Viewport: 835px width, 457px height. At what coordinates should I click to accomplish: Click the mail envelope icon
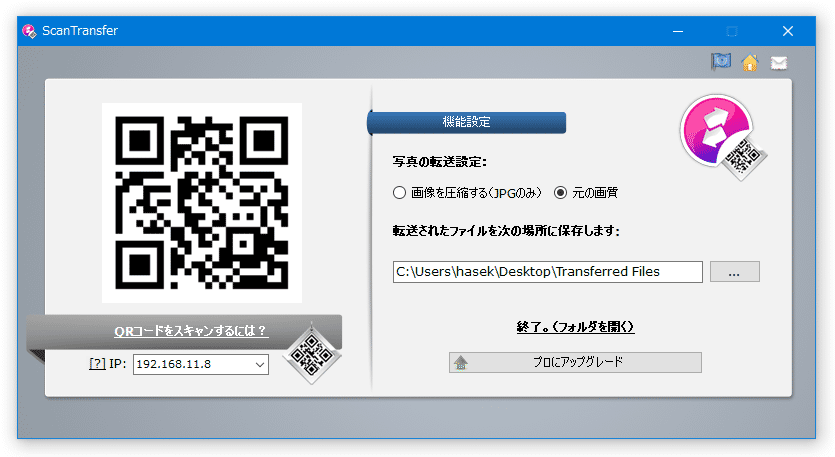[779, 63]
